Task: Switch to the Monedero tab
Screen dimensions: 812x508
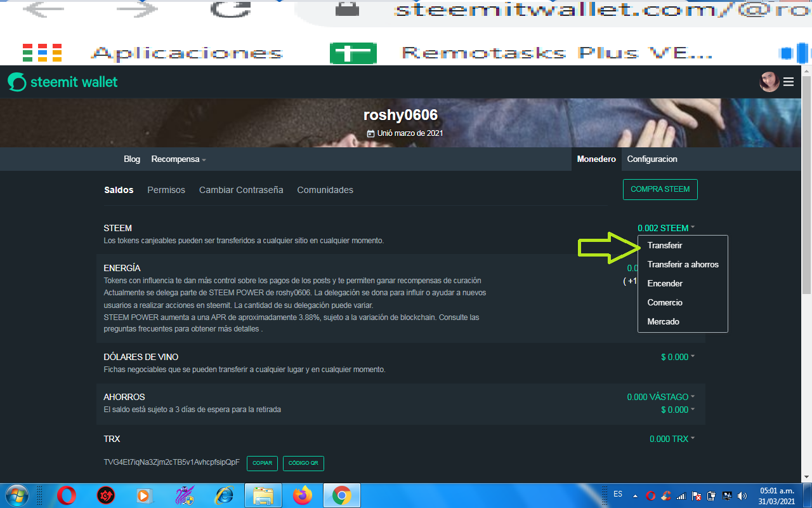Action: (x=596, y=159)
